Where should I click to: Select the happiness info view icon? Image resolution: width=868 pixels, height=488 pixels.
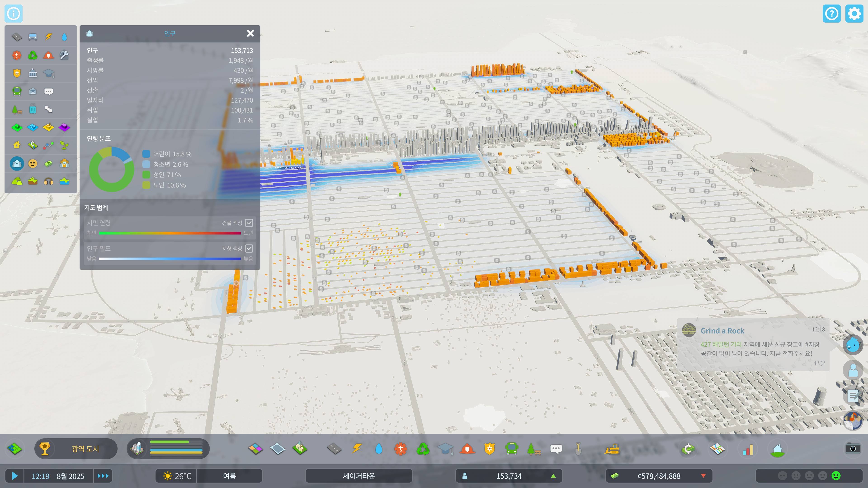pos(33,164)
